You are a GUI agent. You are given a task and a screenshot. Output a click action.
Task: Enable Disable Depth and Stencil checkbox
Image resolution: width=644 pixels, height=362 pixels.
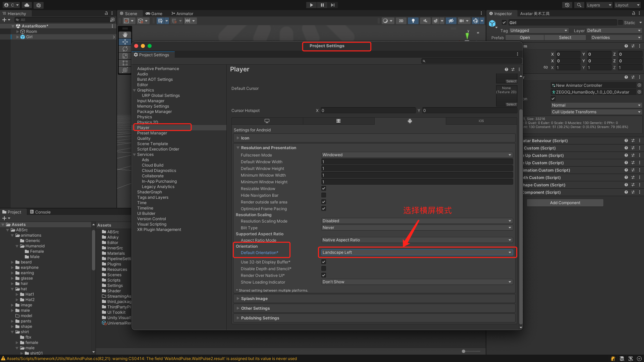[324, 269]
